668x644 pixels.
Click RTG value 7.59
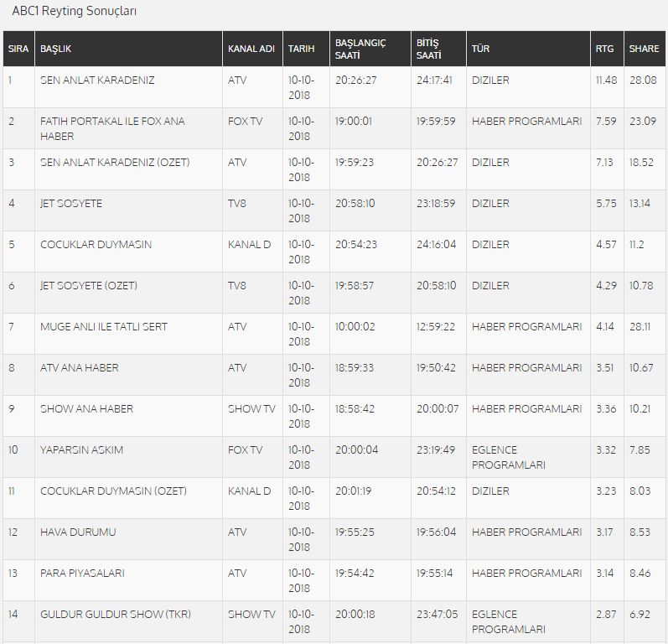click(x=606, y=122)
